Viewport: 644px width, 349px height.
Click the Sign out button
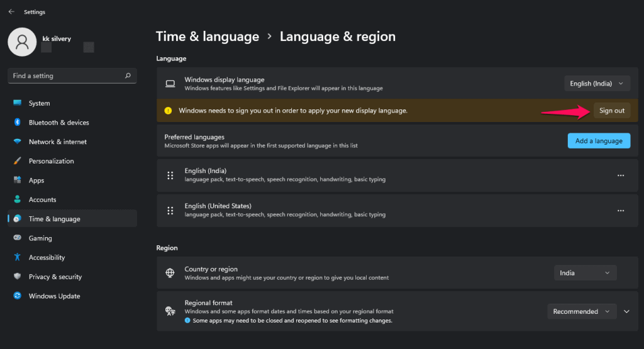click(611, 111)
